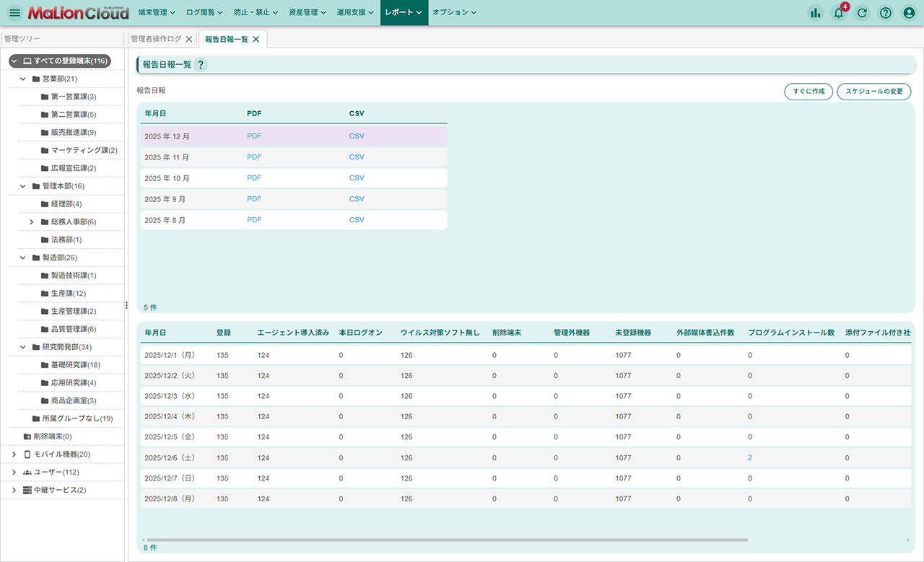The width and height of the screenshot is (924, 562).
Task: Open the bar chart dashboard icon
Action: pyautogui.click(x=816, y=13)
